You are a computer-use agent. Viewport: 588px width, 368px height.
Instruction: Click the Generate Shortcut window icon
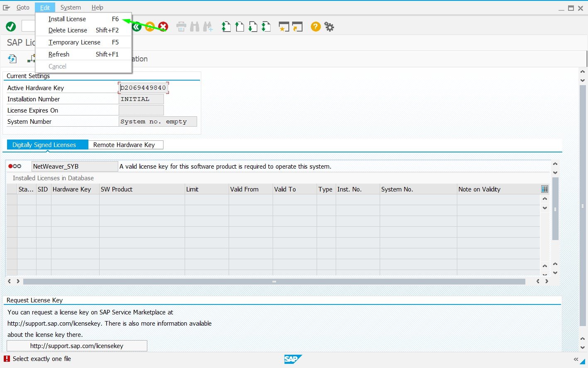click(298, 27)
